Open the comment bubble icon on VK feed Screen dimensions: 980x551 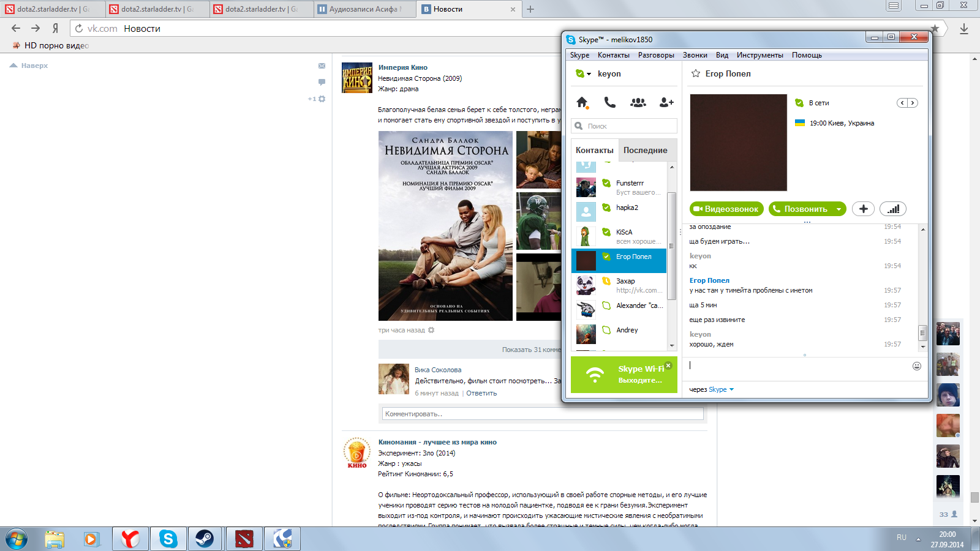[x=322, y=82]
